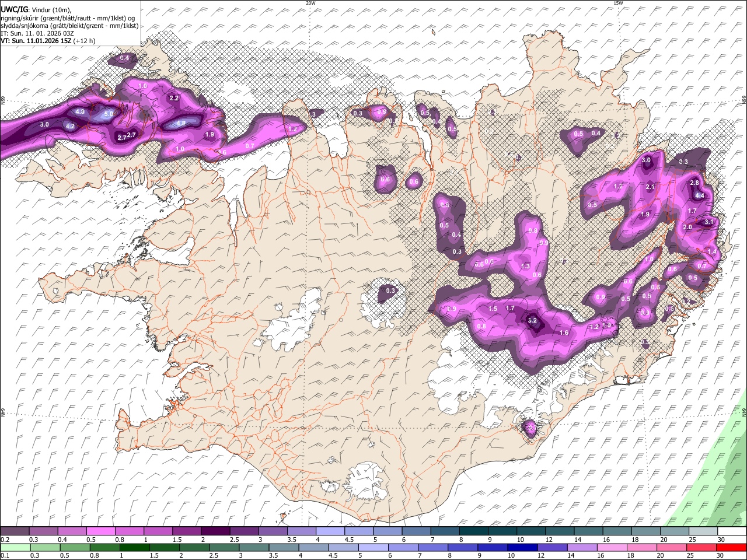Pick lower-row darkest green swatch between 1 and 1.5
Image resolution: width=747 pixels, height=560 pixels.
click(134, 547)
